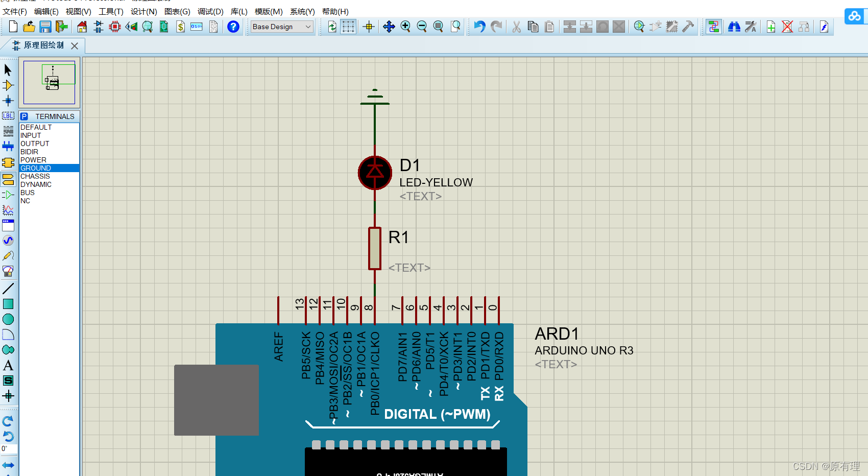Viewport: 868px width, 476px height.
Task: Open a project using the folder icon
Action: 29,27
